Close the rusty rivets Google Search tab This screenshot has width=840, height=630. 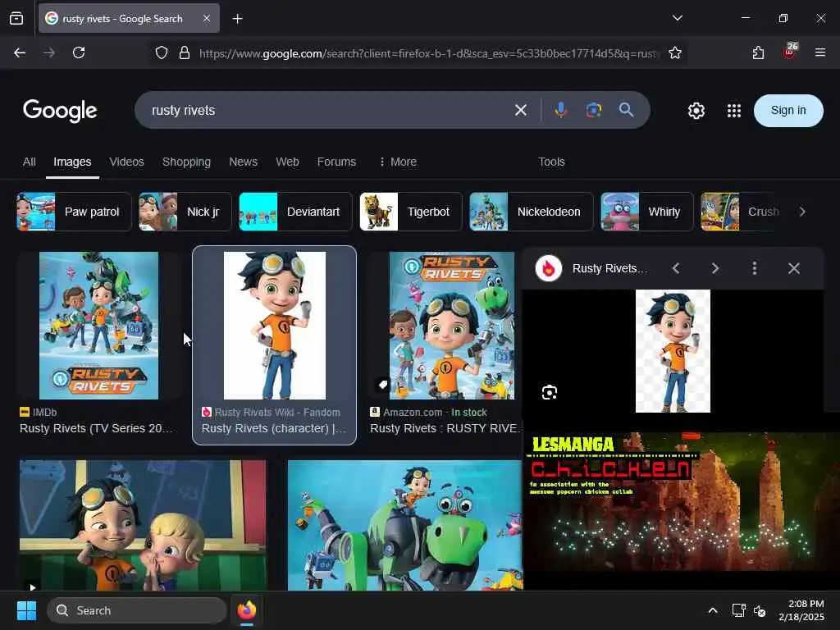point(207,18)
